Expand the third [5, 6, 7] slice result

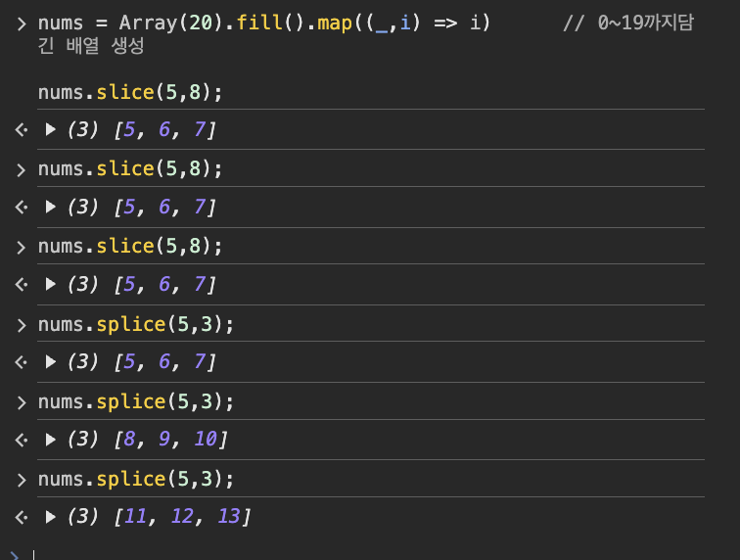coord(51,284)
